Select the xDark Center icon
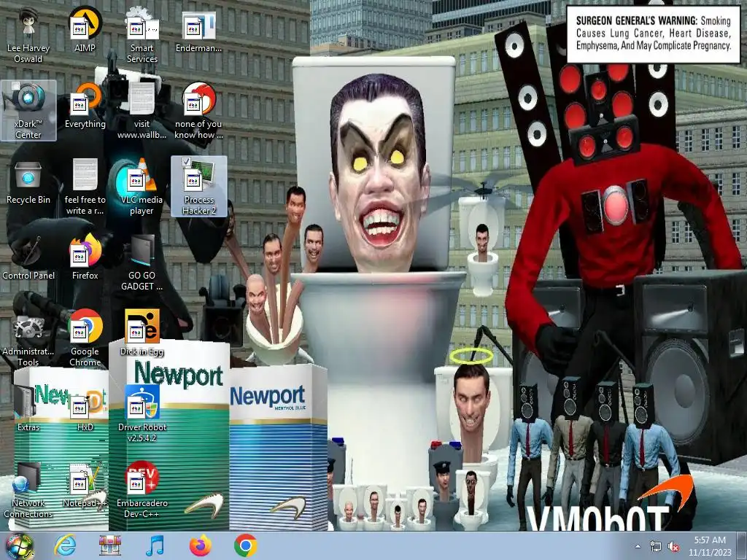Screen dimensions: 747x560 click(28, 111)
